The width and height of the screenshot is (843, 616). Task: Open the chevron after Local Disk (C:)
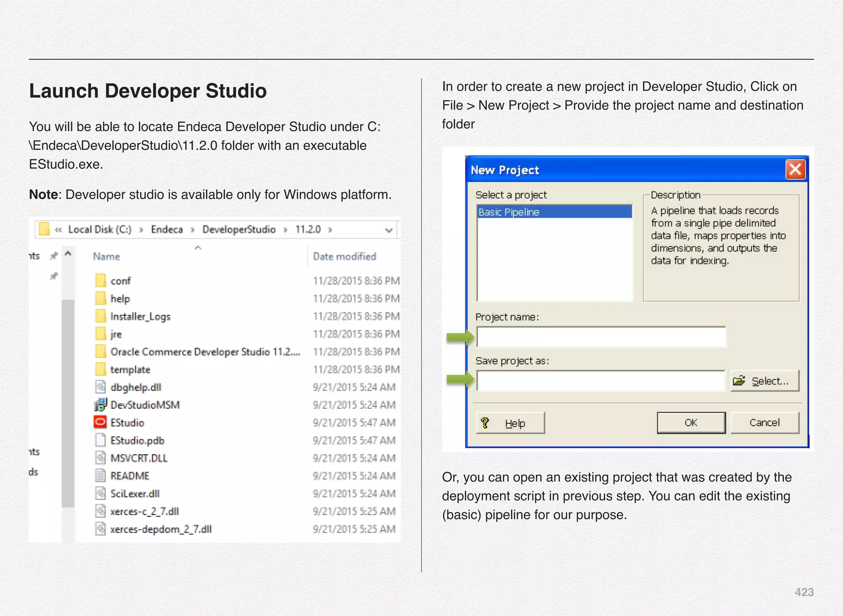[x=141, y=230]
